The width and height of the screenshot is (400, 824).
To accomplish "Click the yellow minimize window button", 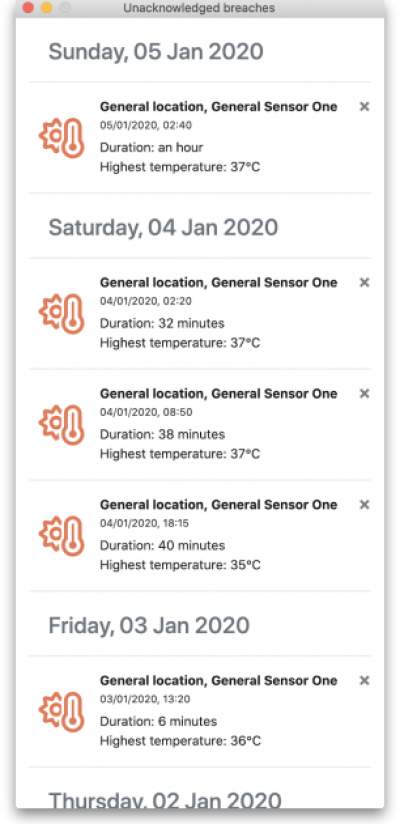I will click(x=46, y=8).
